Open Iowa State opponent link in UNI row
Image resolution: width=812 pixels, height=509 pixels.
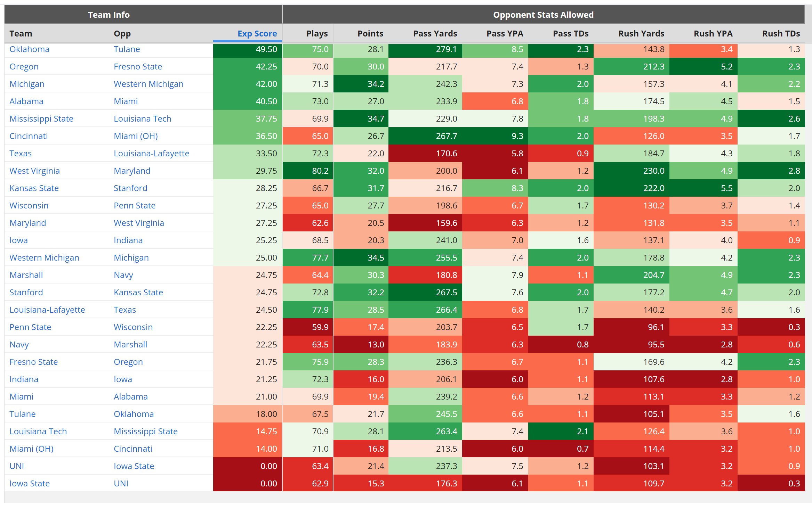click(134, 466)
